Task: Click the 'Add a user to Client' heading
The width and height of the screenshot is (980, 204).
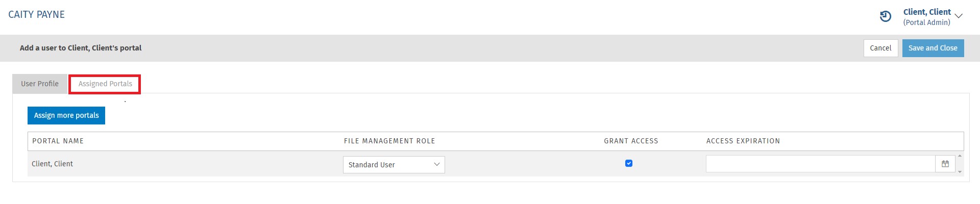Action: point(81,48)
